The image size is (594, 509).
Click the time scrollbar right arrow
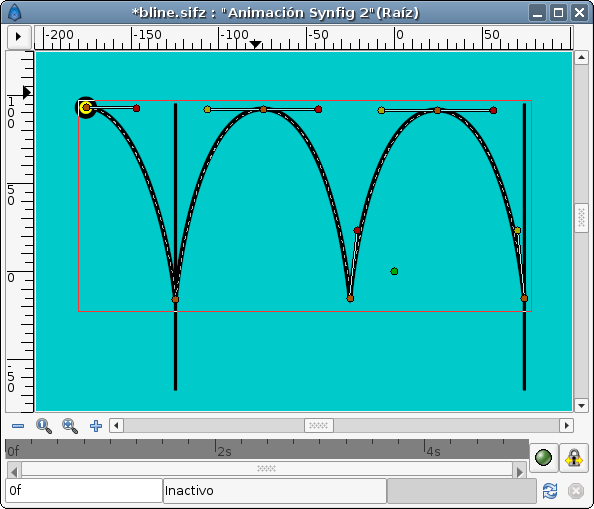[x=519, y=472]
